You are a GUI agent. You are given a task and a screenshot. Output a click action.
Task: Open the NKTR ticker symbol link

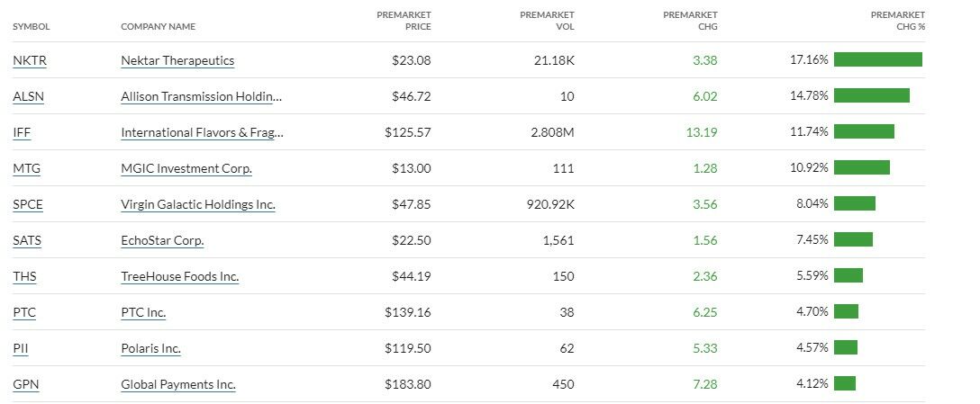pyautogui.click(x=29, y=60)
